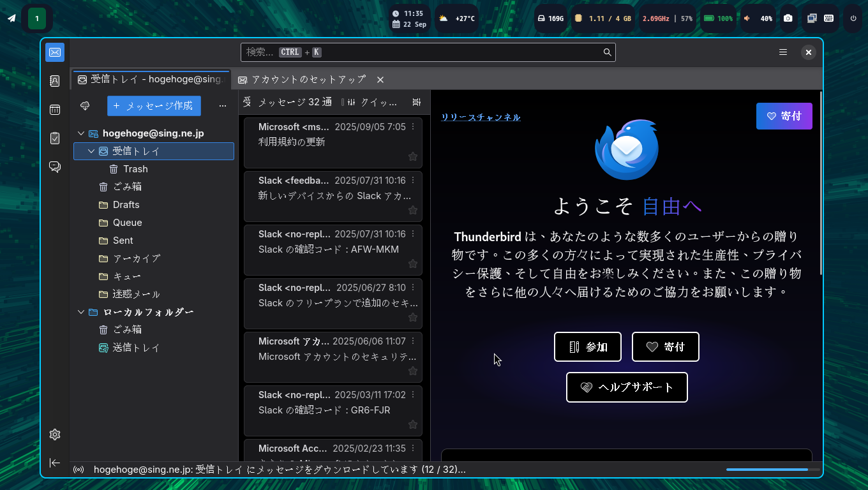Image resolution: width=868 pixels, height=490 pixels.
Task: Focus the 検索 search field
Action: click(x=428, y=52)
